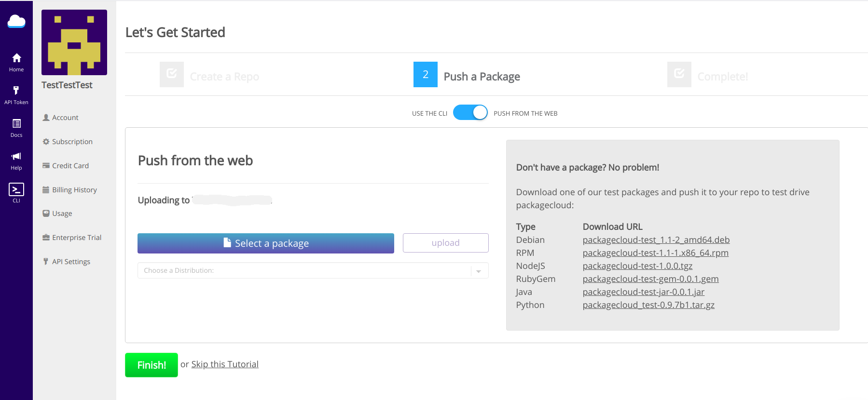
Task: Go to Home in the sidebar
Action: pos(16,63)
